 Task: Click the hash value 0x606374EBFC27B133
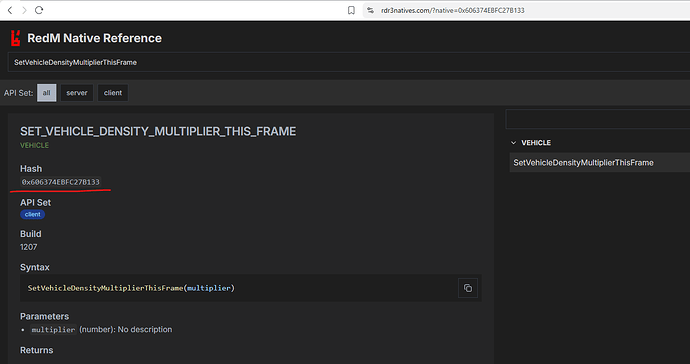(x=61, y=182)
